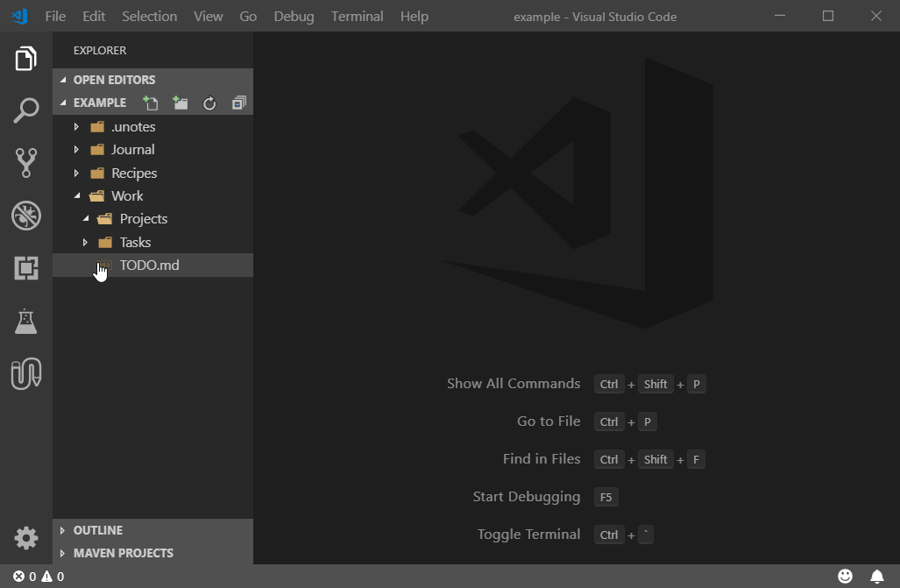This screenshot has width=900, height=588.
Task: Open the Go menu
Action: 248,16
